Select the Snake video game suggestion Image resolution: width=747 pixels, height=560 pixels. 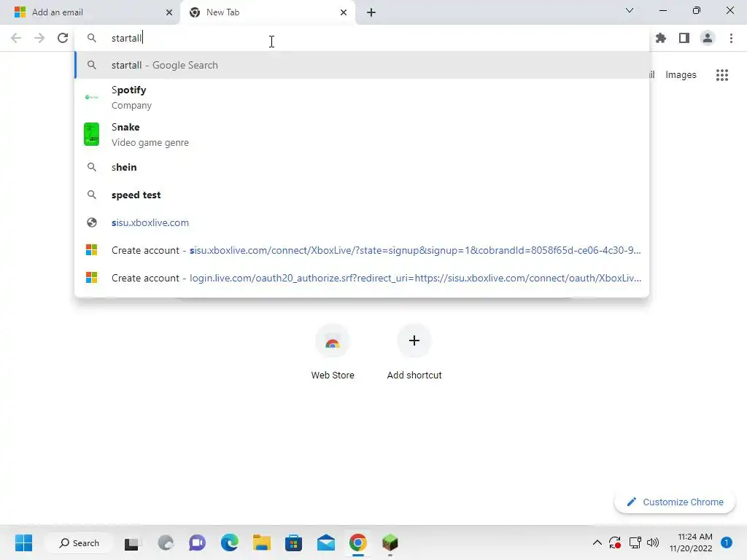[362, 134]
